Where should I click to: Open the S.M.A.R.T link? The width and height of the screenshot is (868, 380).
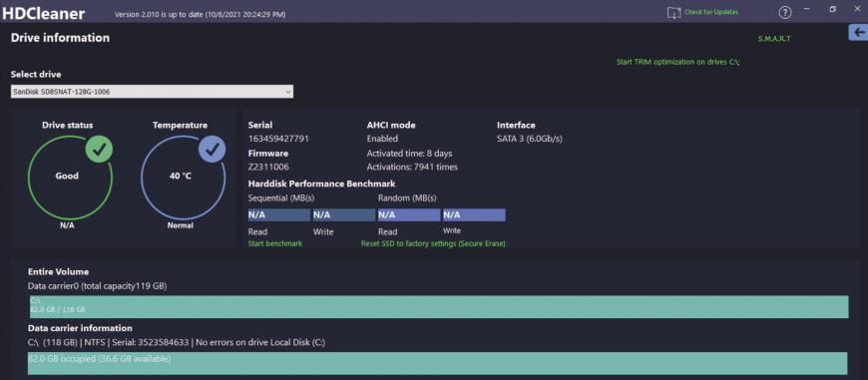(774, 39)
